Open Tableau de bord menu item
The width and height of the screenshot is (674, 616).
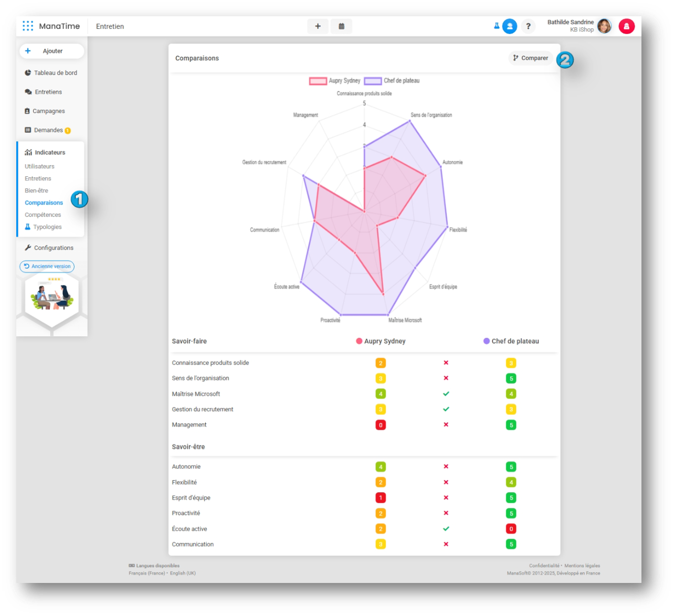[51, 73]
